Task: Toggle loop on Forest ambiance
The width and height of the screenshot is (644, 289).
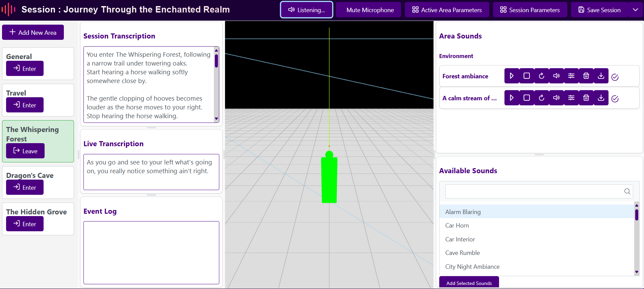Action: 541,76
